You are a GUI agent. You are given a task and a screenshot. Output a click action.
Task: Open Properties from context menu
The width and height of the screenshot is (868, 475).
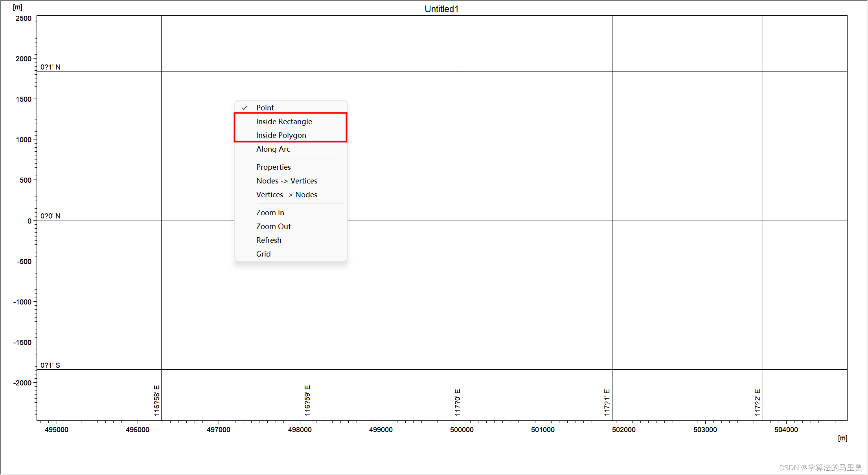[x=273, y=167]
